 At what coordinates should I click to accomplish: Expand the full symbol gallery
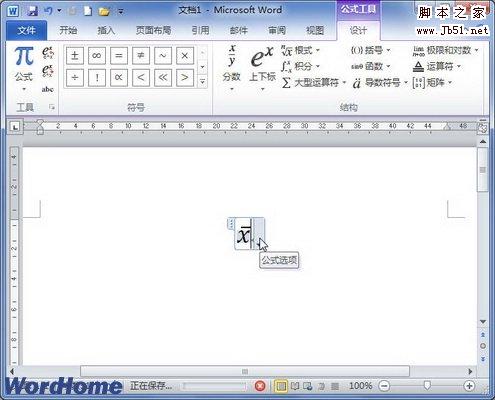tap(202, 81)
